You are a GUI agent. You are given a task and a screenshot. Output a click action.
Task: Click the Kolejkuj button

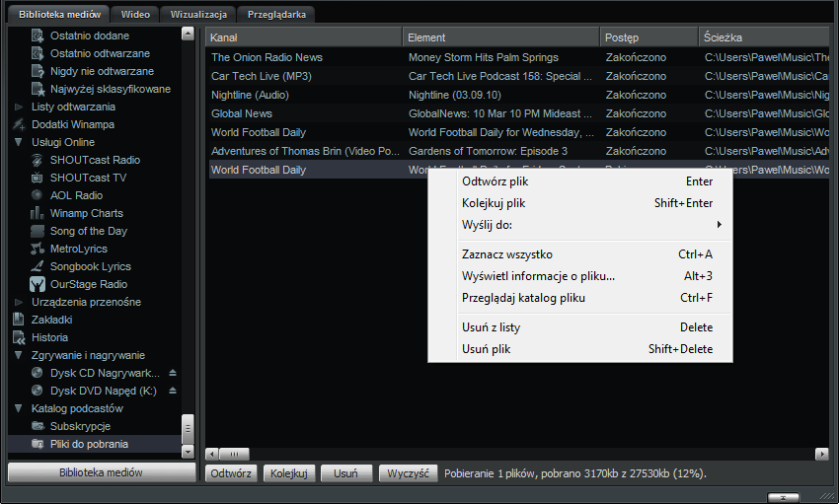click(289, 473)
